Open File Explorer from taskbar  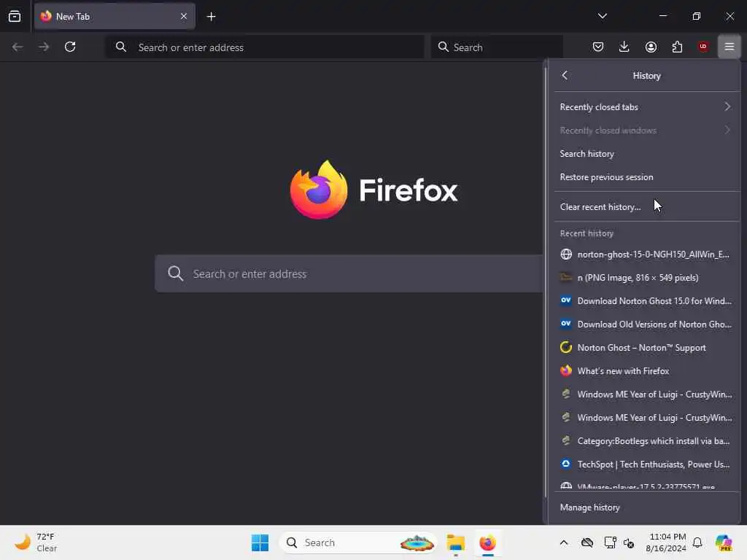456,542
